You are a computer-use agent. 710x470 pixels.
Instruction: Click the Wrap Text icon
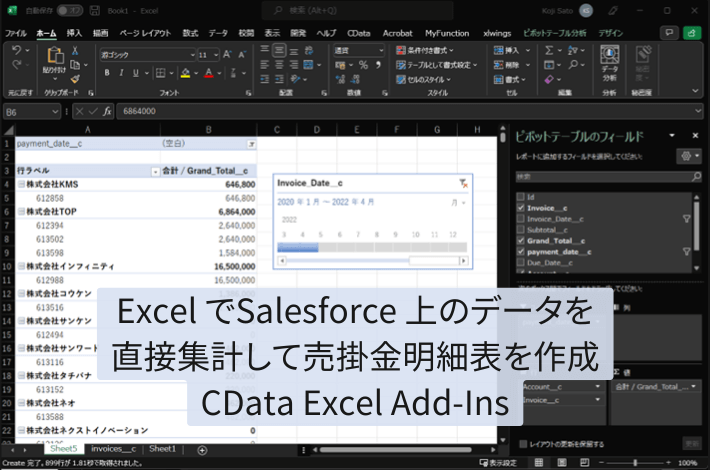point(309,50)
